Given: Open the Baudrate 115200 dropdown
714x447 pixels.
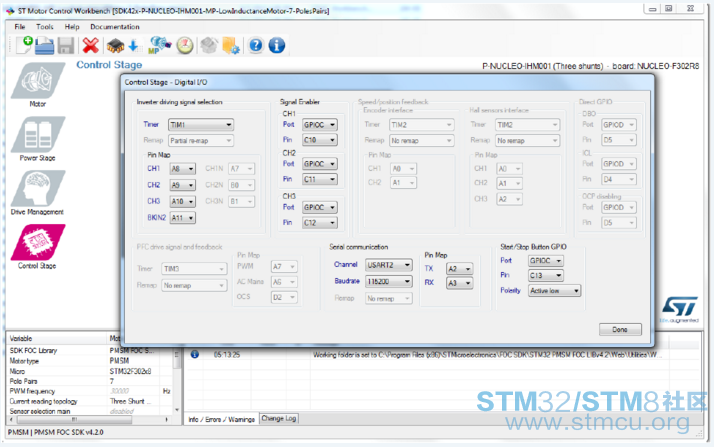Looking at the screenshot, I should coord(388,282).
